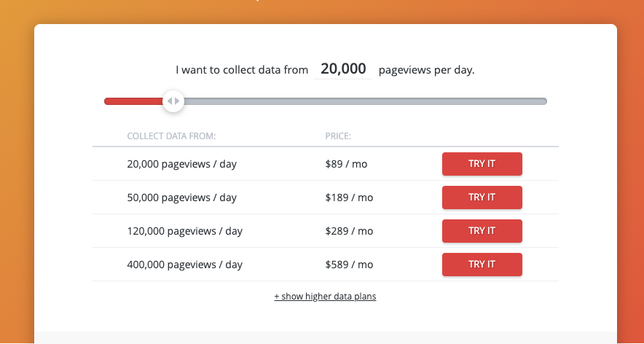Click the right arrow on slider handle
The height and width of the screenshot is (344, 644).
177,101
